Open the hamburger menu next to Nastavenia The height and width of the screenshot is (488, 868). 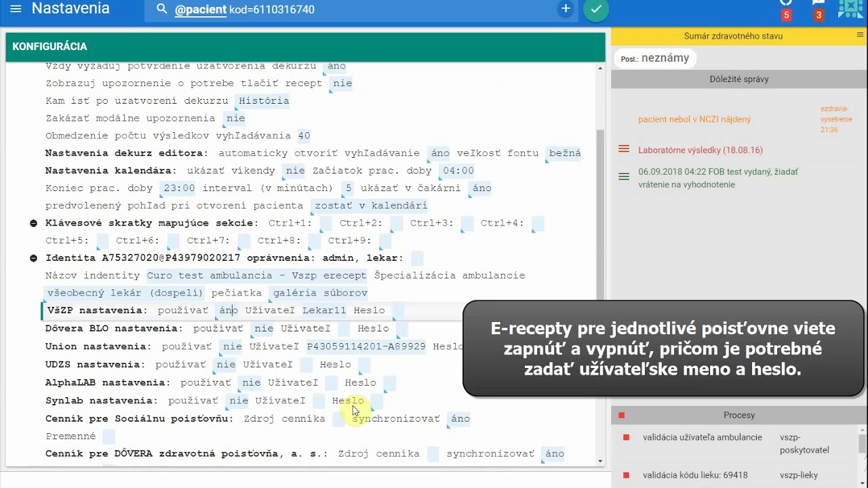click(x=16, y=9)
